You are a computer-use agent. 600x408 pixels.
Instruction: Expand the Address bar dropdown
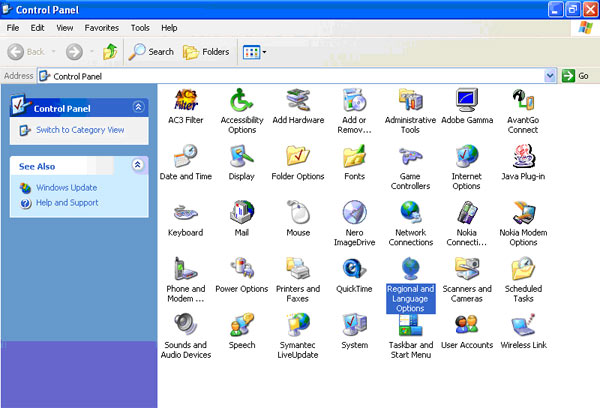click(x=550, y=76)
